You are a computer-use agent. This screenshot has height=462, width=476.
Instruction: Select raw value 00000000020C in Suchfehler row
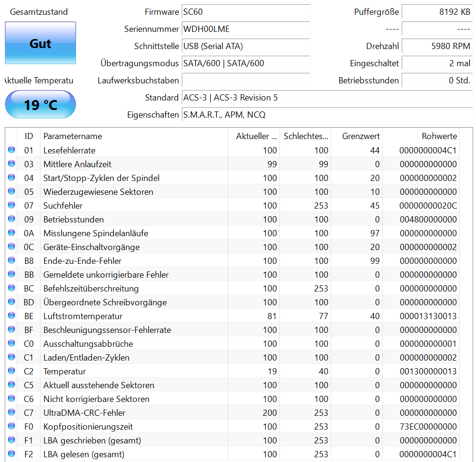[x=428, y=206]
